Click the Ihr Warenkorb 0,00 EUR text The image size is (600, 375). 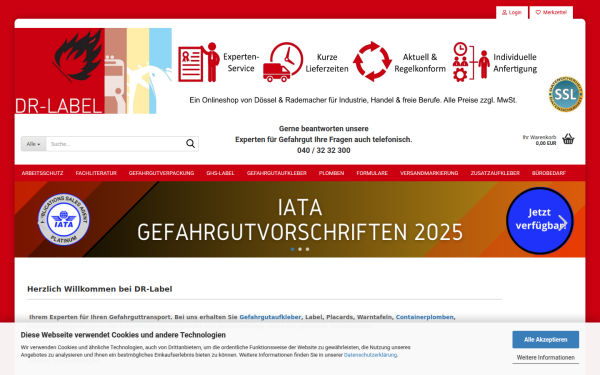pos(540,140)
